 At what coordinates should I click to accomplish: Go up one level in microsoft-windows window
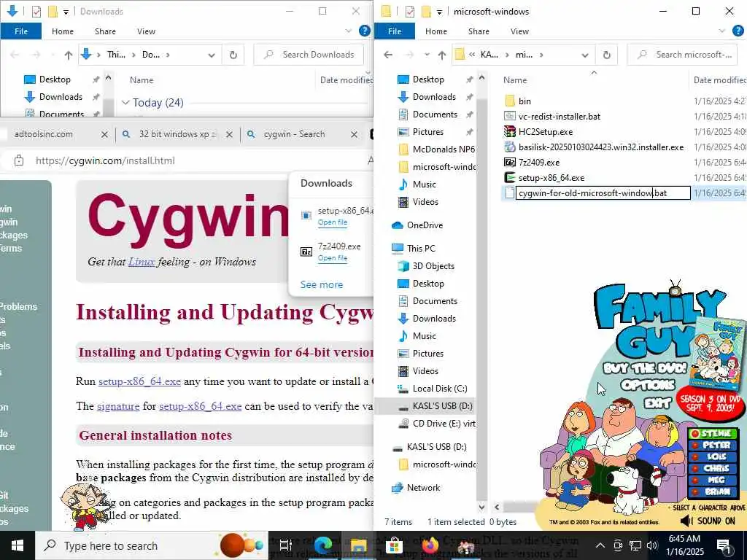442,55
